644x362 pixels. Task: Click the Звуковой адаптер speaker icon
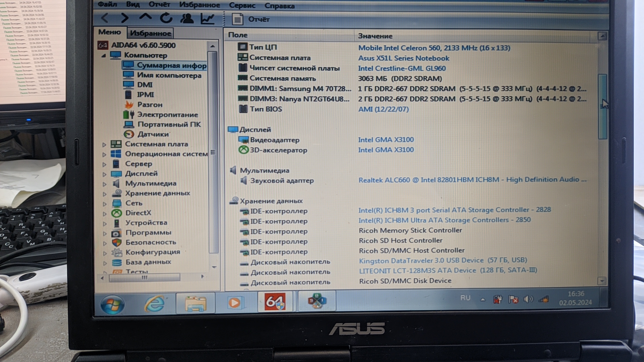tap(243, 180)
